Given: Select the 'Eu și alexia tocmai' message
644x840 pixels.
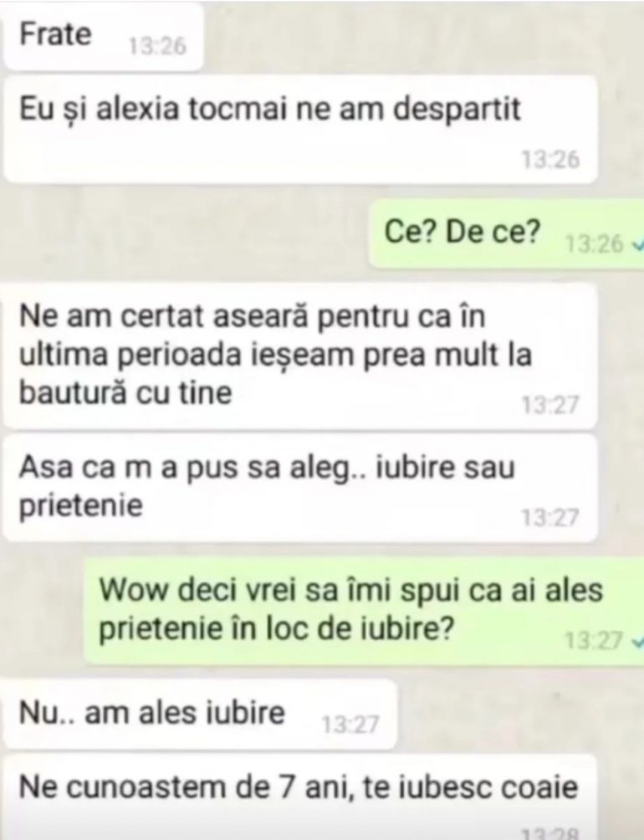Looking at the screenshot, I should click(x=300, y=129).
